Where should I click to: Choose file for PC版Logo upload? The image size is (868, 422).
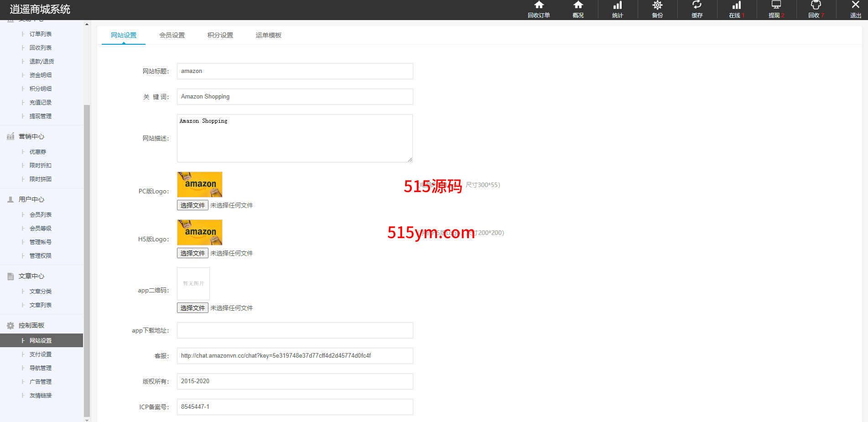192,205
